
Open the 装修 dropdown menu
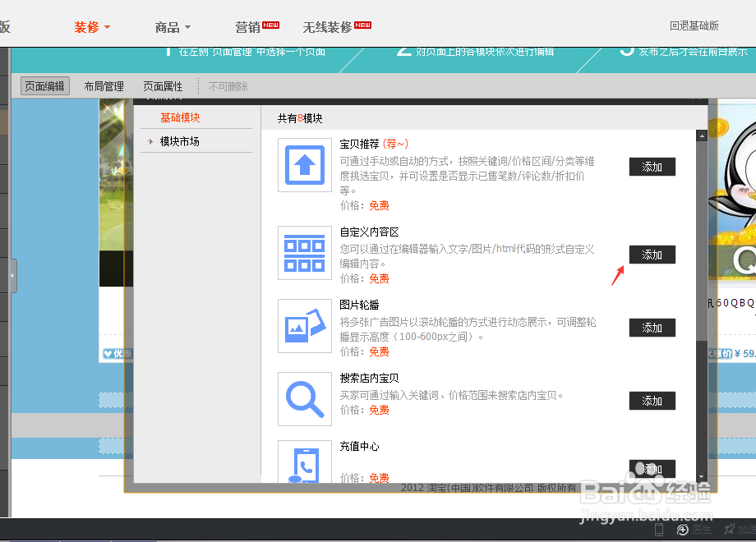(x=92, y=27)
